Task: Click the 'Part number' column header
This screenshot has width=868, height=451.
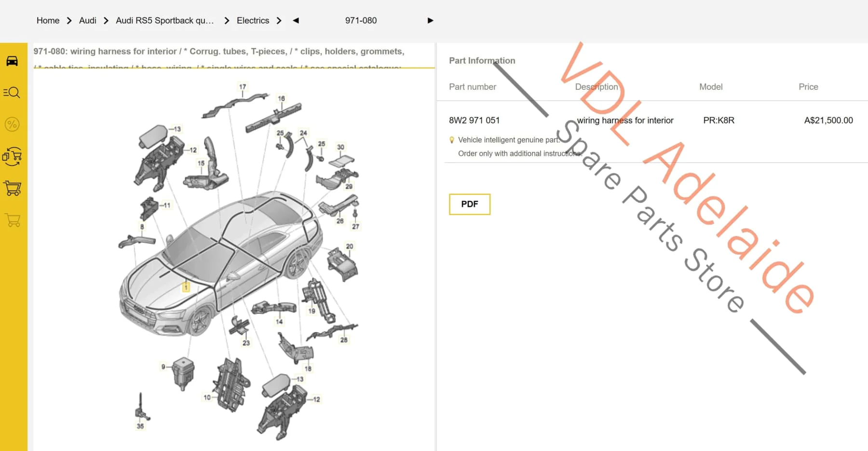Action: pos(473,87)
